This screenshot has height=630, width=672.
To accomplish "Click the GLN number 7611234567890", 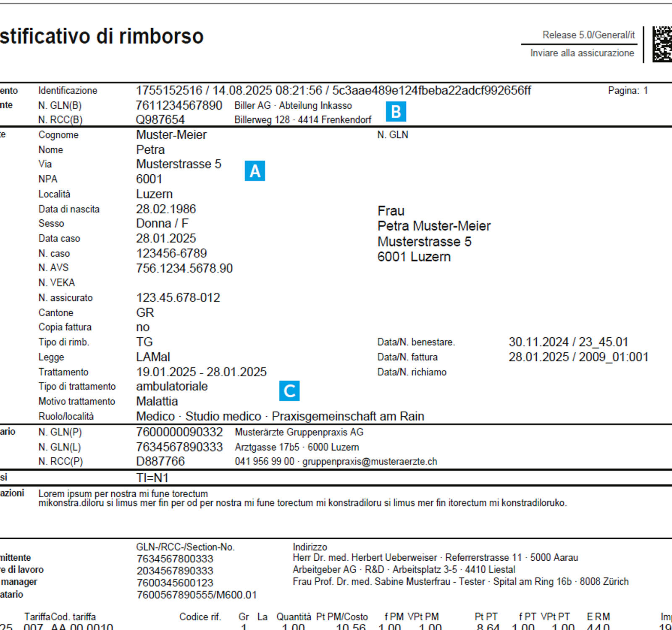I will coord(178,106).
